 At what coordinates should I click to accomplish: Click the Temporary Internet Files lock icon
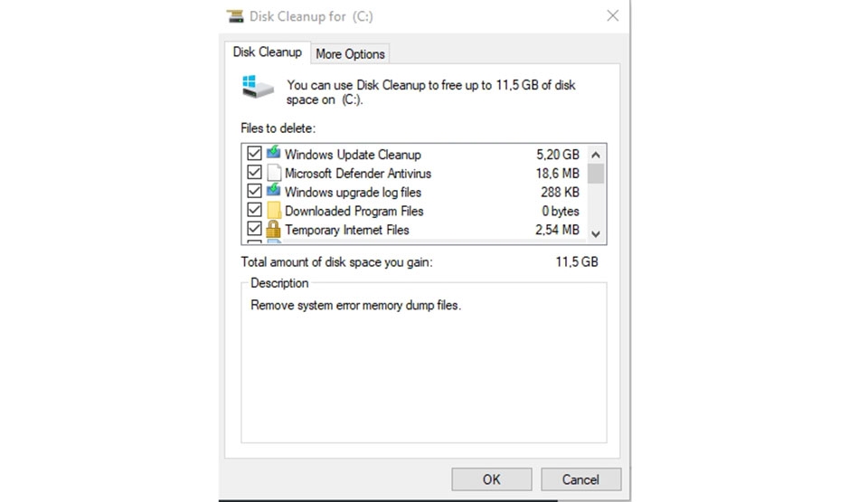tap(273, 230)
